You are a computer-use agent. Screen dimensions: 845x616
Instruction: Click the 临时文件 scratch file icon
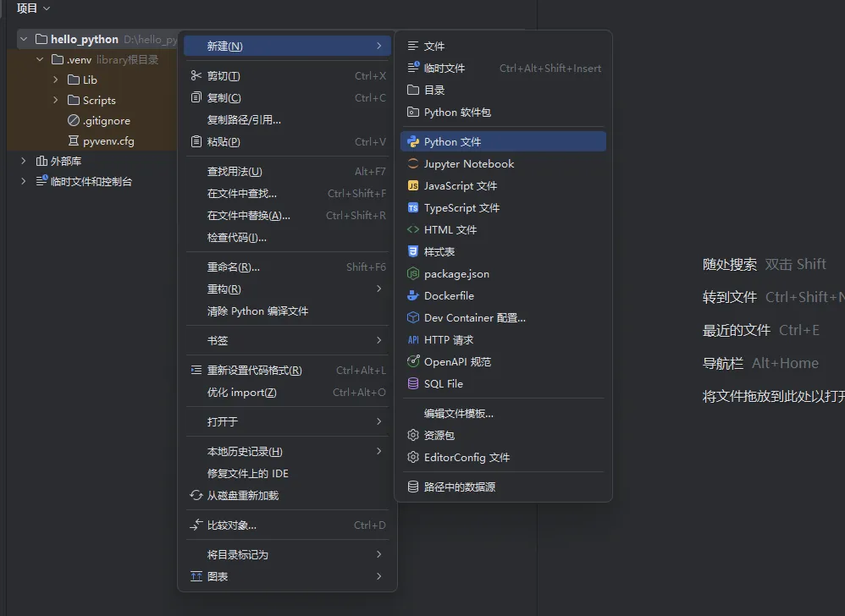pyautogui.click(x=413, y=68)
